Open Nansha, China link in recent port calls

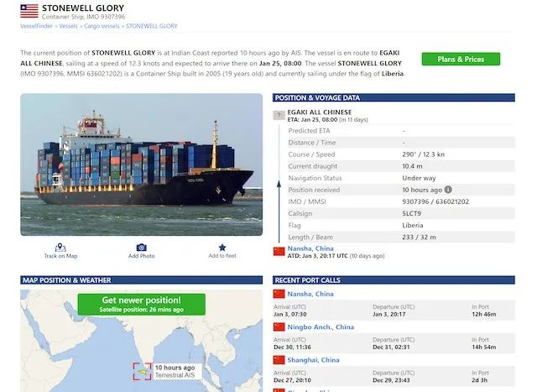(x=310, y=294)
